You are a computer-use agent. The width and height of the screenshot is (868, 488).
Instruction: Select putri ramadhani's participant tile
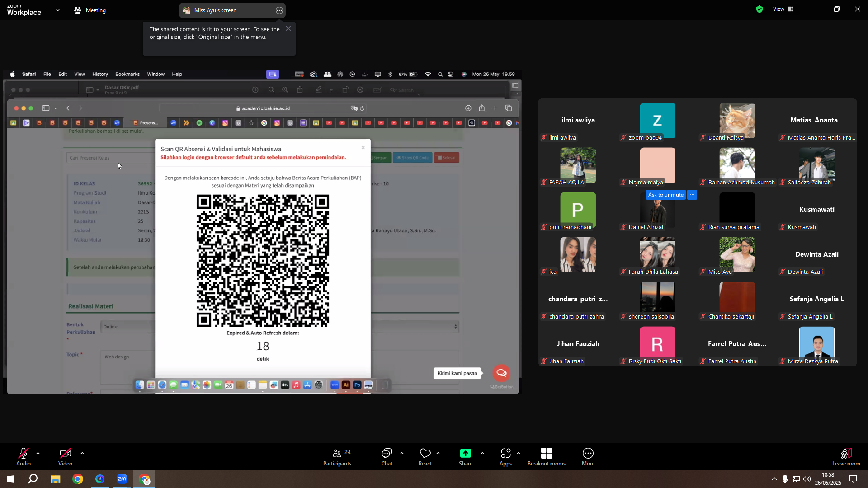[x=578, y=210]
